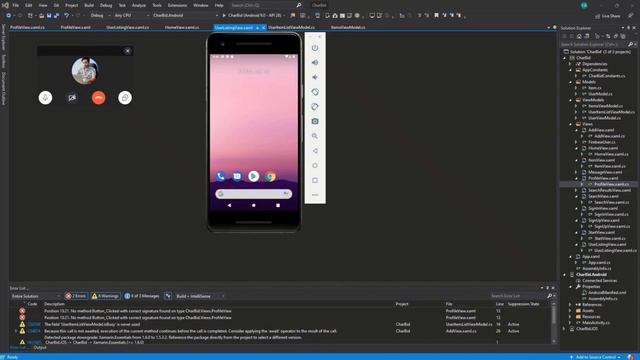This screenshot has width=640, height=360.
Task: Start debugging on Android emulator
Action: 253,16
